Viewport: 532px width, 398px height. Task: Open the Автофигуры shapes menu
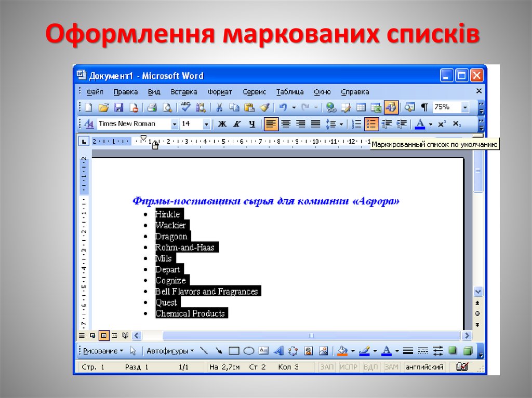(170, 351)
